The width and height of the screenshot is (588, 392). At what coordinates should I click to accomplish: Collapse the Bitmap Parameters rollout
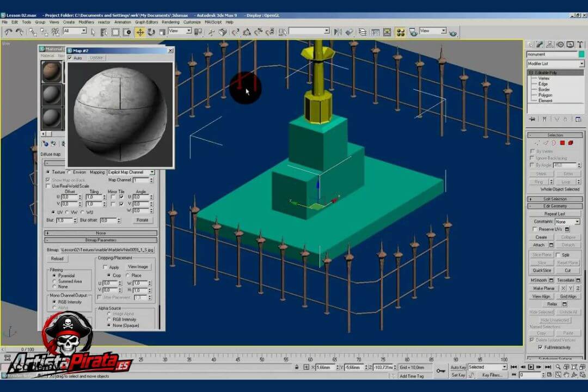pyautogui.click(x=101, y=240)
